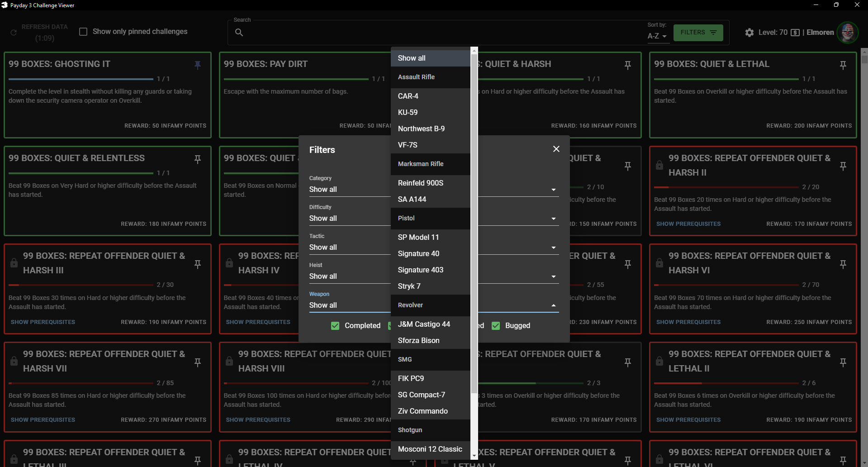The height and width of the screenshot is (467, 868).
Task: Select SP Model 11 pistol
Action: tap(431, 237)
